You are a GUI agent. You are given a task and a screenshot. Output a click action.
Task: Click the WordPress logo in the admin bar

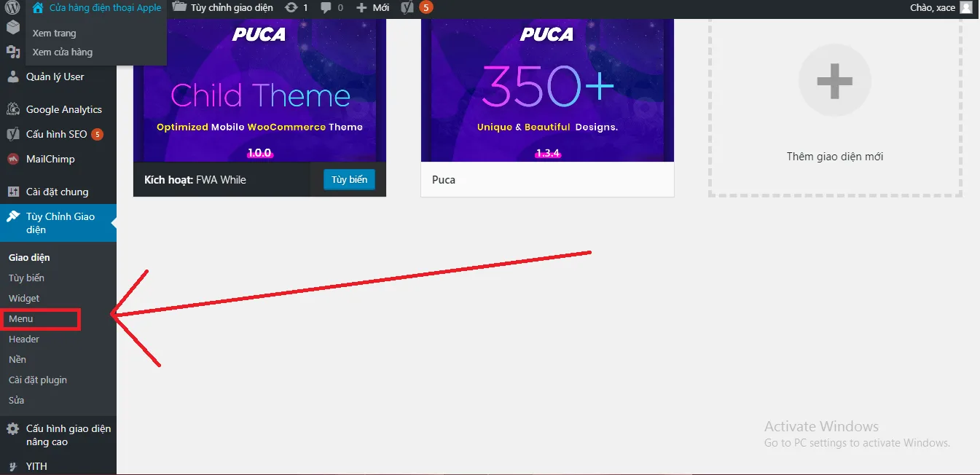click(x=12, y=8)
